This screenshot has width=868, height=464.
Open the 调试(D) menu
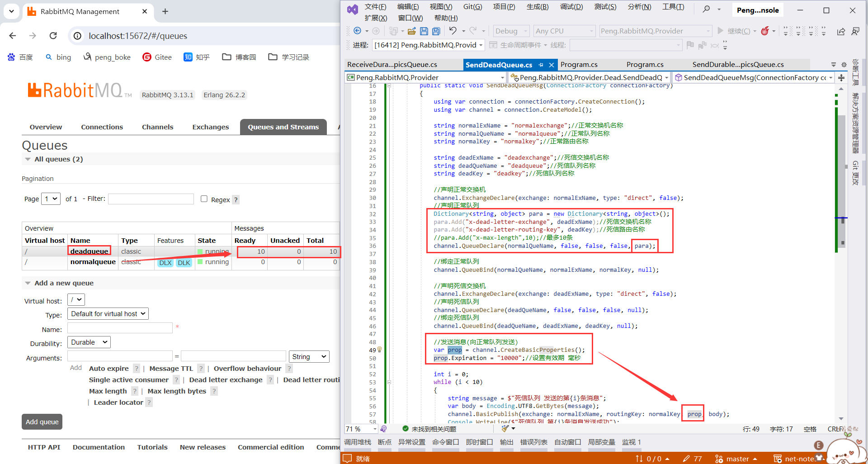point(571,7)
